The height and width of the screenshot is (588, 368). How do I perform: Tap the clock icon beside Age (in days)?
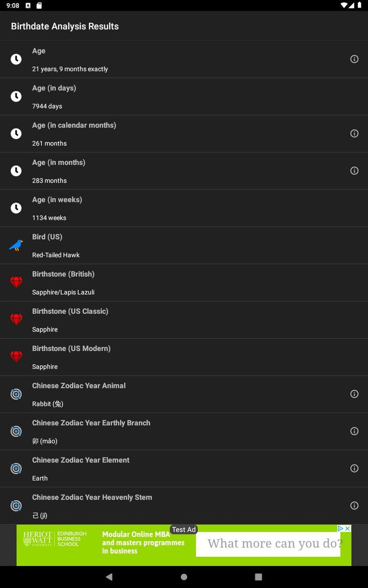pos(16,96)
